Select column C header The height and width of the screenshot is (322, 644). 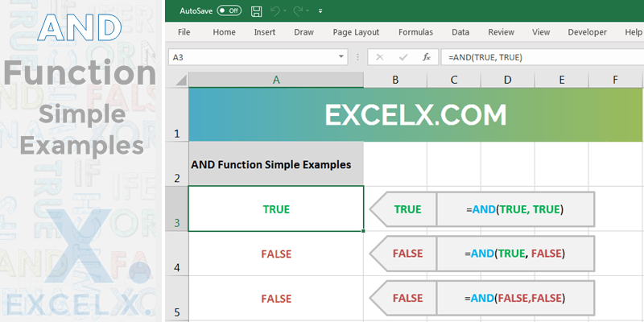point(454,80)
